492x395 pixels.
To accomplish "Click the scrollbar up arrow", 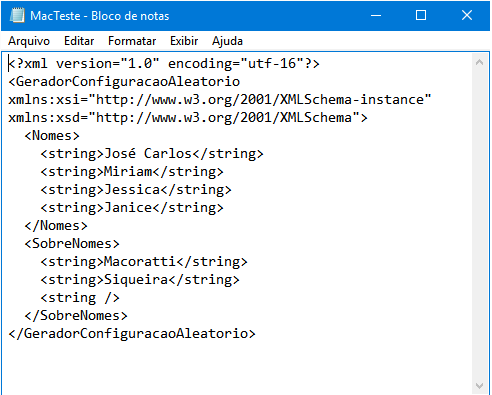I will [x=480, y=62].
